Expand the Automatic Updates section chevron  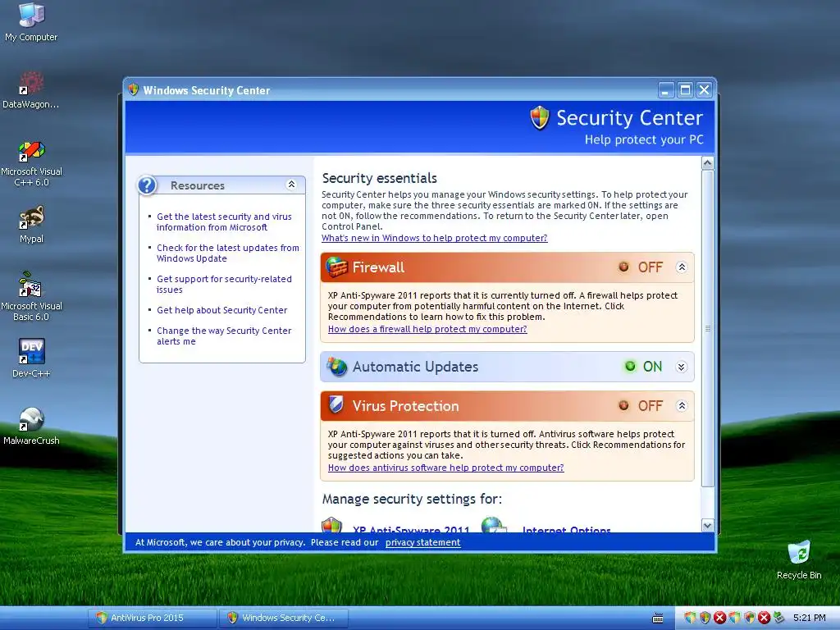pos(682,367)
